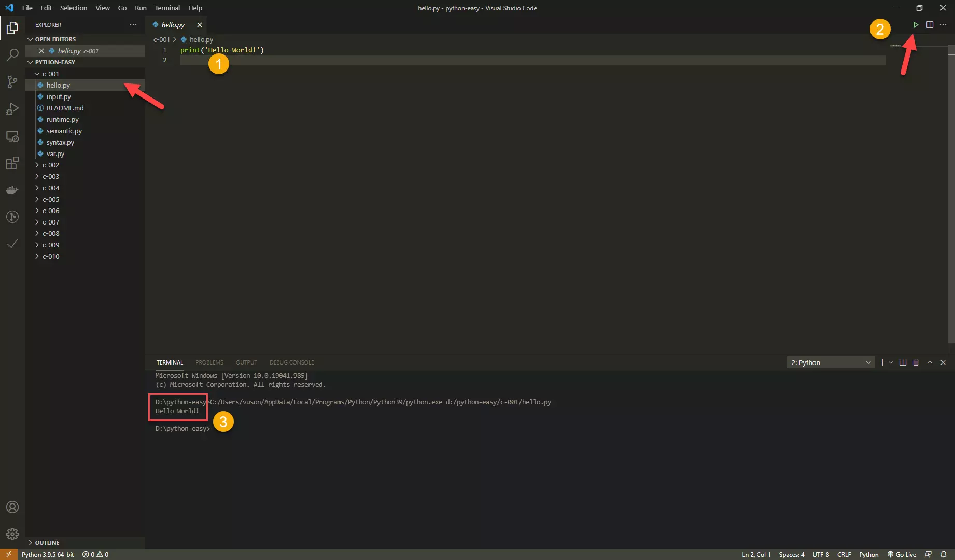Open the Accounts icon
Viewport: 955px width, 560px height.
pyautogui.click(x=12, y=507)
